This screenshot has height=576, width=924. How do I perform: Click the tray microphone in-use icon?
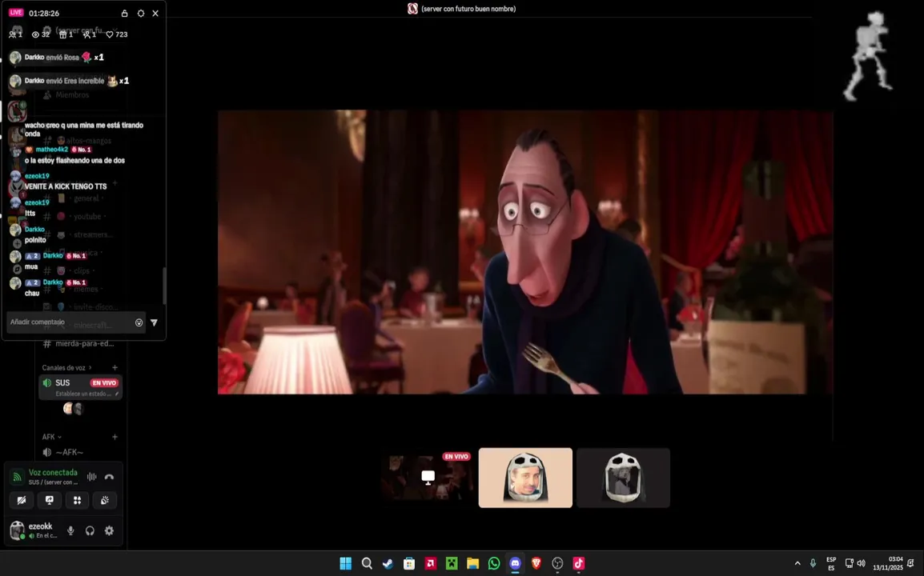[x=814, y=564]
